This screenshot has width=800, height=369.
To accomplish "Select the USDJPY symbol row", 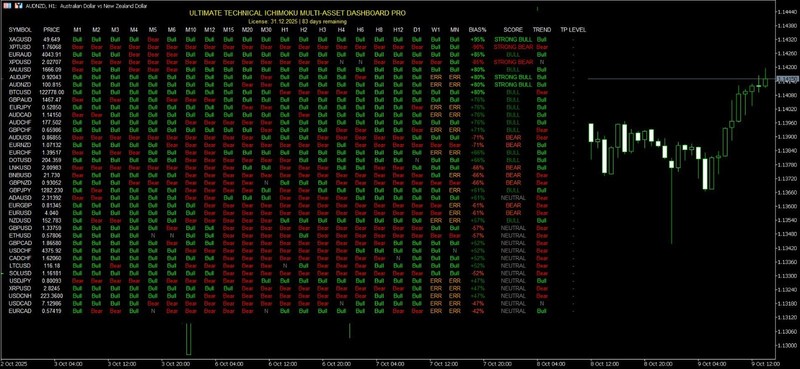I will 20,281.
